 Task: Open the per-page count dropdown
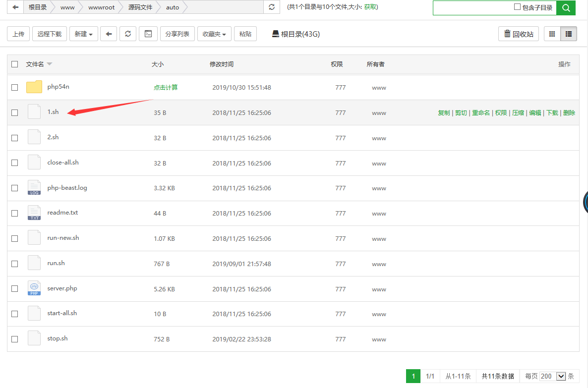[x=553, y=376]
